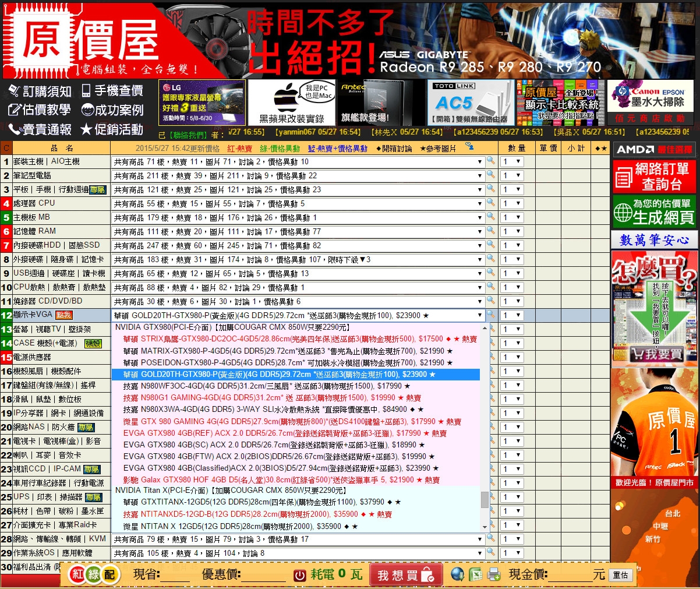Click magnifier icon for 網路、傳輸線 row

[491, 539]
